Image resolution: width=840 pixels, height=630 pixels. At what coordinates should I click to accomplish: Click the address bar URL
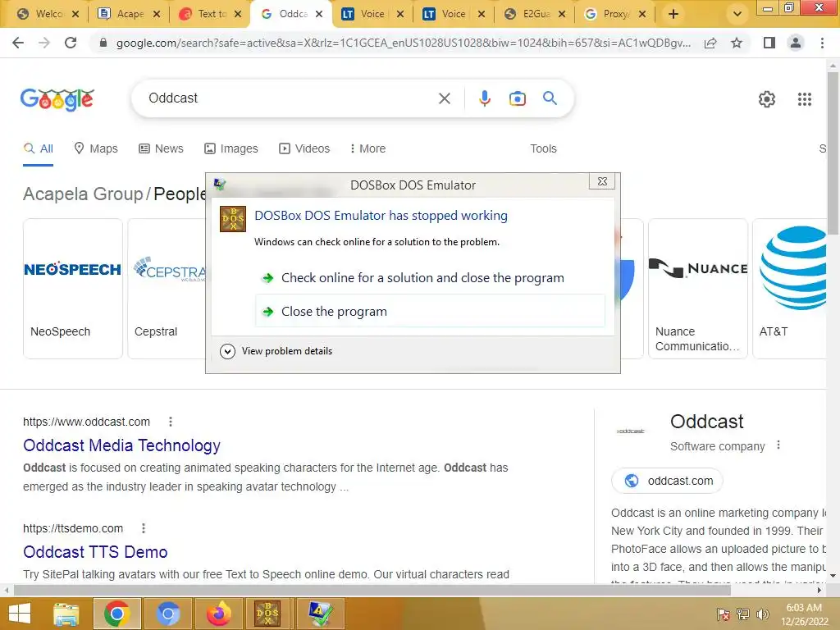403,43
